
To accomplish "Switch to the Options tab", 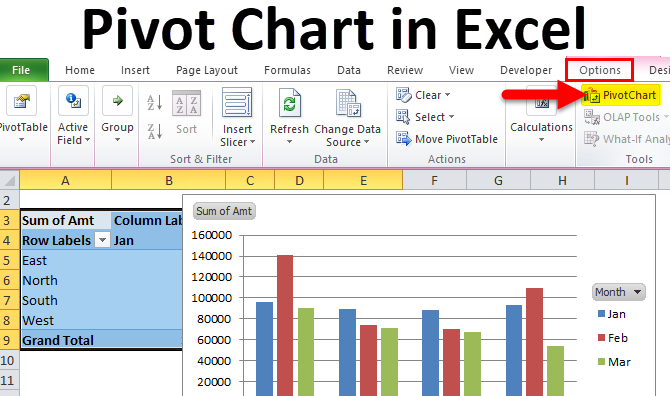I will (x=599, y=70).
